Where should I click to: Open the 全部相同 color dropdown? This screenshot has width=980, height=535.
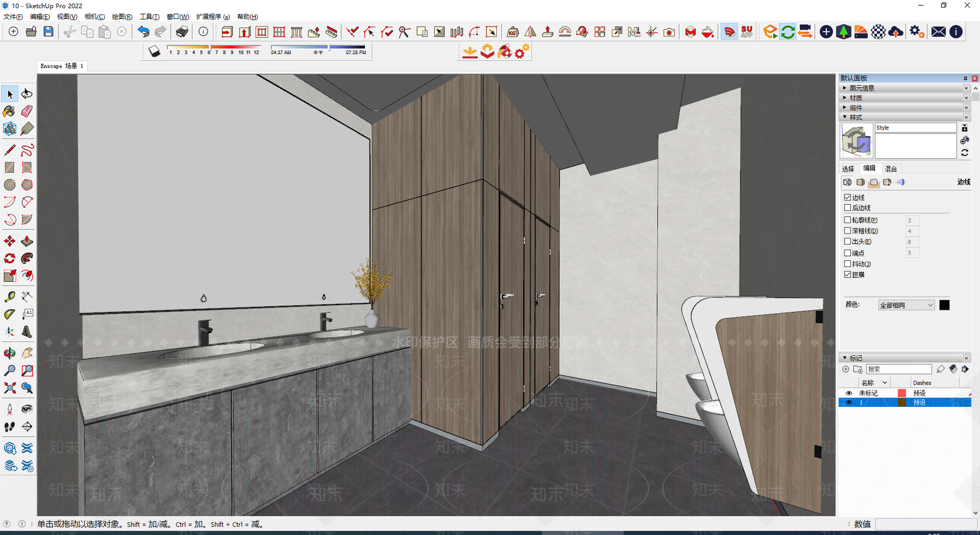[x=907, y=305]
